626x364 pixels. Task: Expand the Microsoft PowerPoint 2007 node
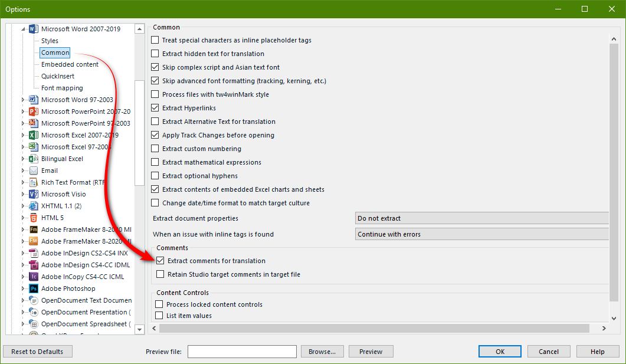pyautogui.click(x=23, y=112)
